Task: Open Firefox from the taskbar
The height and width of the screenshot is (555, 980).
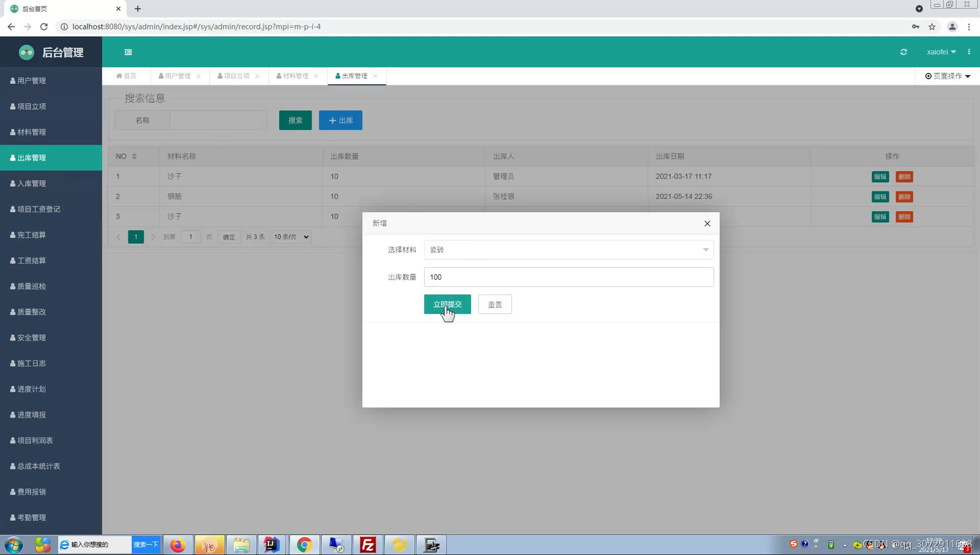Action: pyautogui.click(x=178, y=545)
